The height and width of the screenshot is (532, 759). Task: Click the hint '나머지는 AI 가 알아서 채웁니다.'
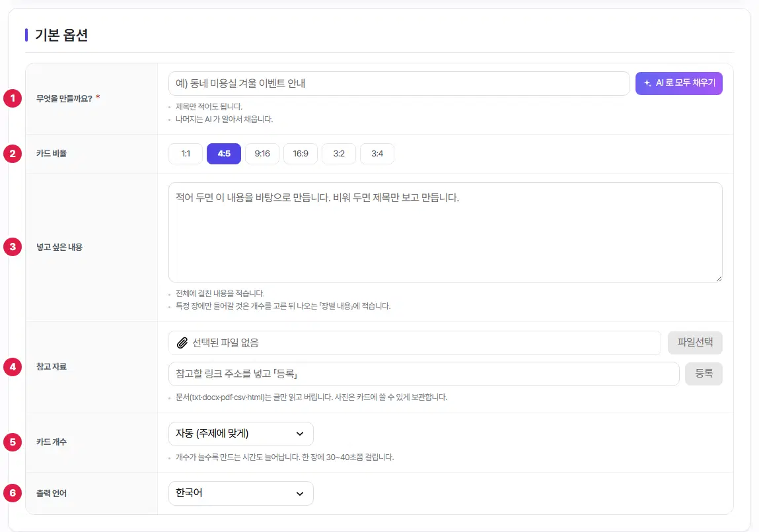(x=224, y=119)
